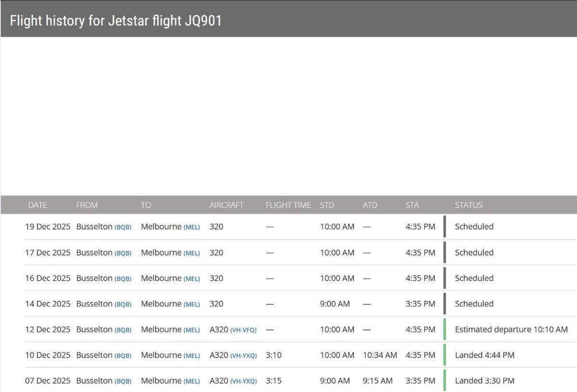Click the TO column header
577x392 pixels.
click(146, 205)
